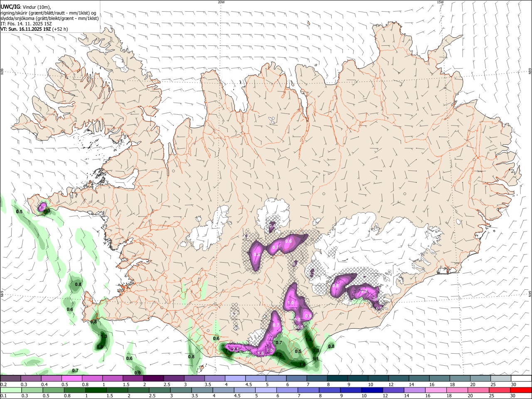Select the '0.1' label under the rain legend row
Viewport: 532px width, 399px height.
point(3,396)
